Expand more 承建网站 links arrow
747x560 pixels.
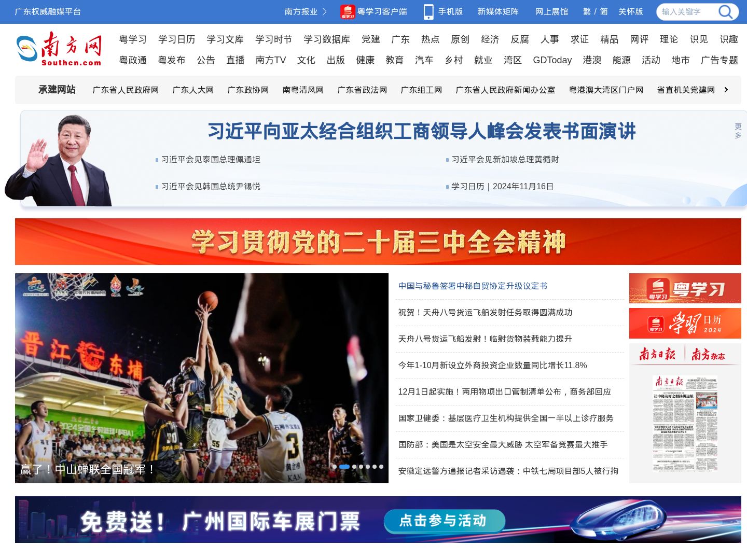coord(726,90)
